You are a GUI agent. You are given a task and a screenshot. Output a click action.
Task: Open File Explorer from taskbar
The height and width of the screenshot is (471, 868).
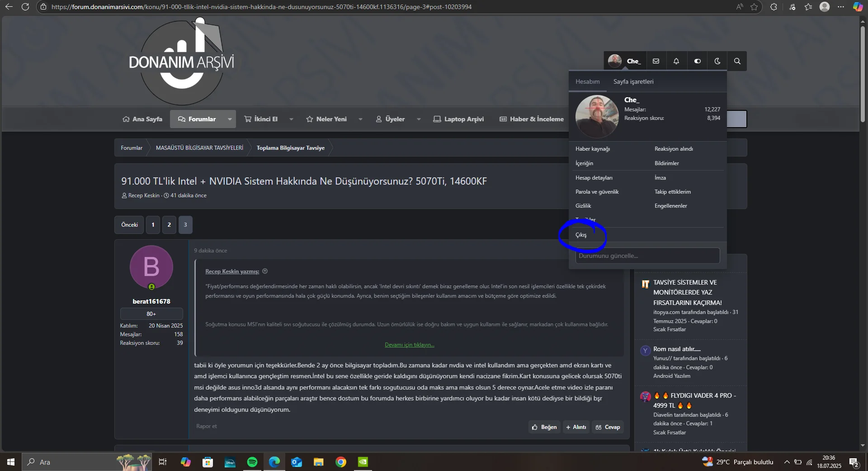click(x=319, y=462)
